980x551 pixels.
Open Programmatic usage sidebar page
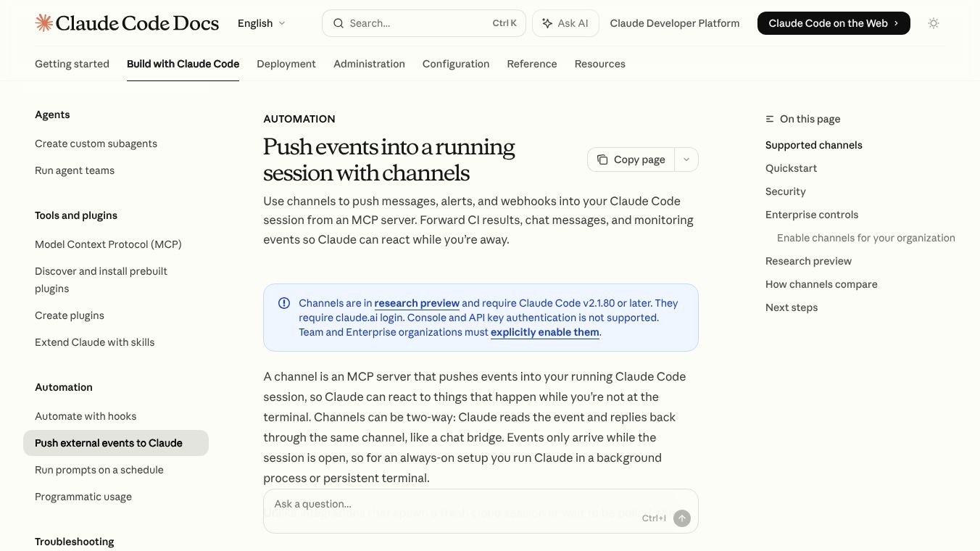tap(83, 497)
